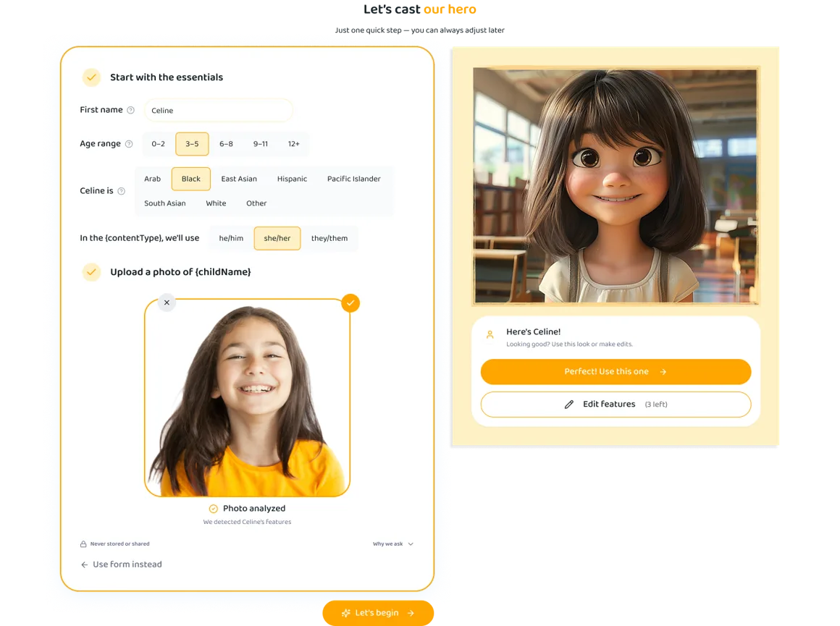Select the 0–2 age range

click(158, 144)
